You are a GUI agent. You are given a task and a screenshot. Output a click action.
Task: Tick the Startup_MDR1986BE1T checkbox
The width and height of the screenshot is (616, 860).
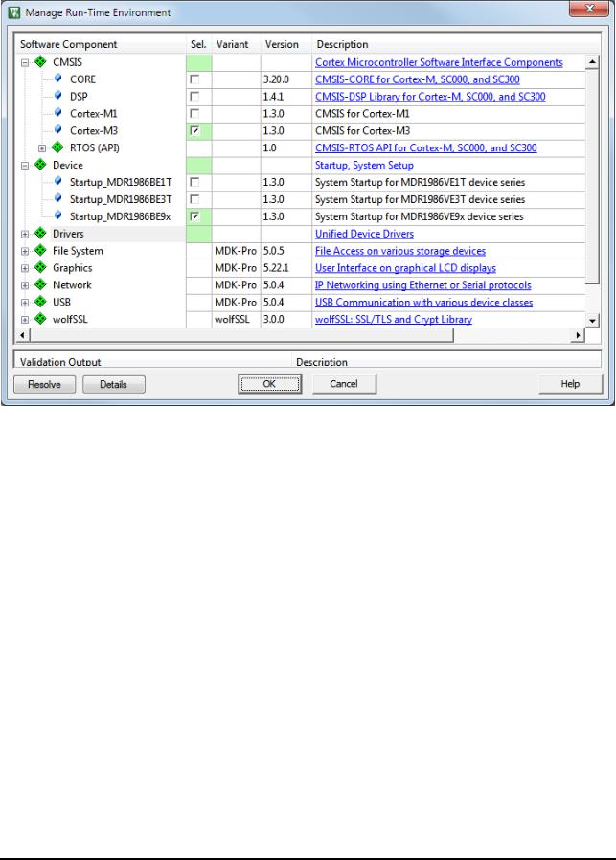tap(194, 182)
